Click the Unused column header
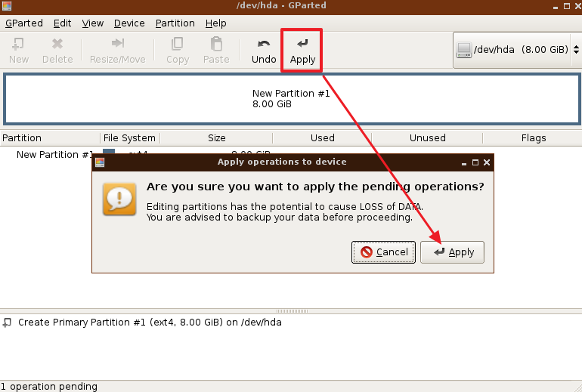Viewport: 582px width, 392px height. point(427,138)
